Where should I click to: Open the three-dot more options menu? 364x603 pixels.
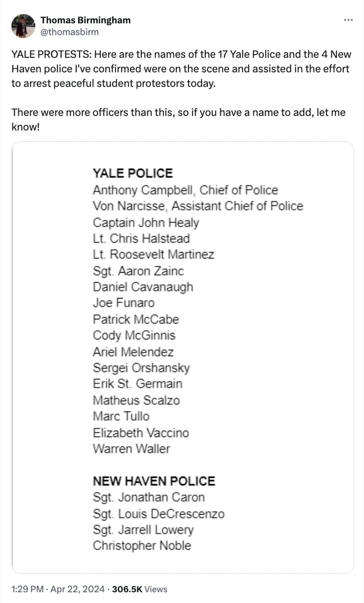pos(348,20)
